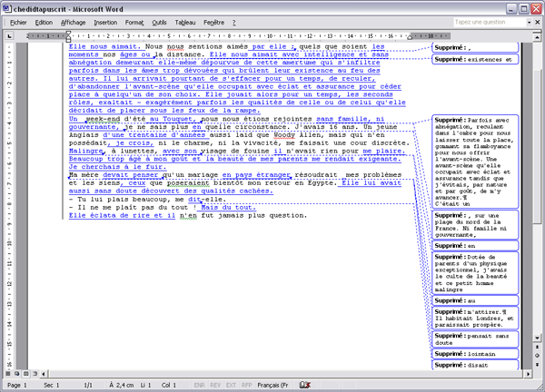The height and width of the screenshot is (392, 545).
Task: Click the 'Sec 1' status bar entry
Action: [x=52, y=385]
